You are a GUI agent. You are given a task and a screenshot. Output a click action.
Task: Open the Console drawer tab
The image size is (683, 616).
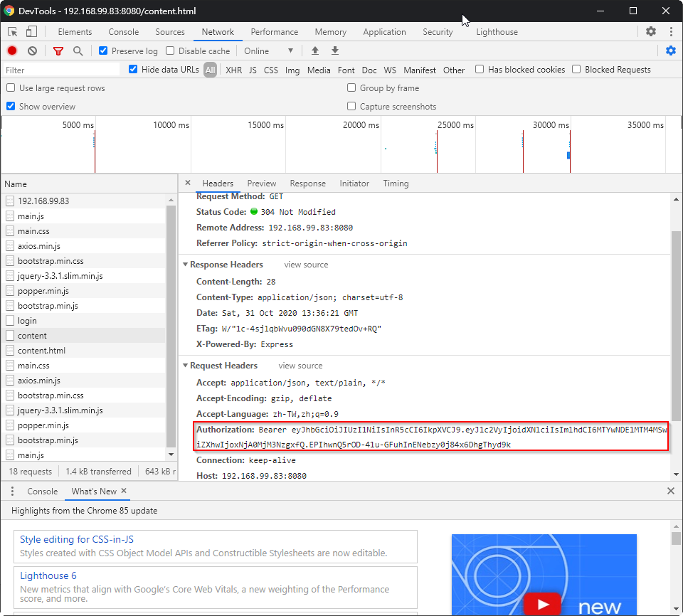tap(42, 492)
